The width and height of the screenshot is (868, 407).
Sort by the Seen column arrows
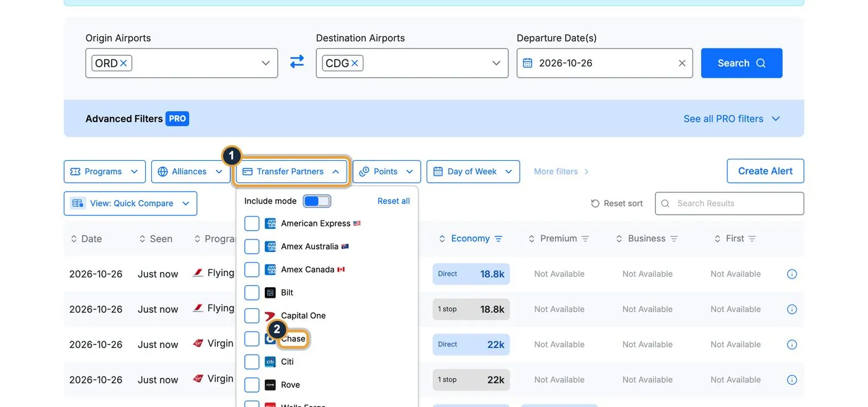click(x=143, y=239)
